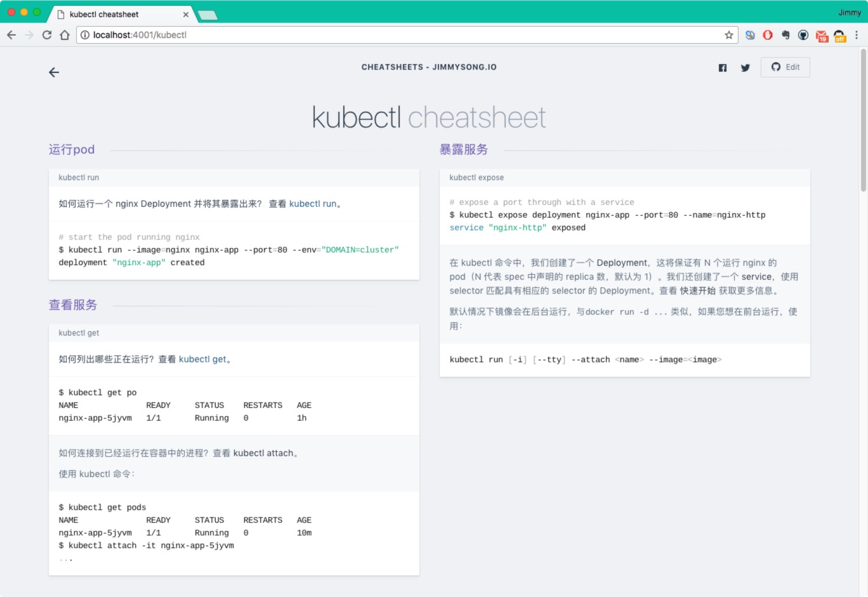Open the round GitHub octocat extension
This screenshot has height=597, width=868.
pyautogui.click(x=803, y=35)
